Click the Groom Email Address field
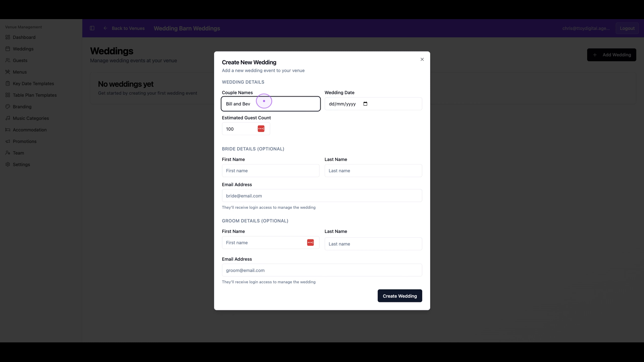Image resolution: width=644 pixels, height=362 pixels. tap(322, 270)
